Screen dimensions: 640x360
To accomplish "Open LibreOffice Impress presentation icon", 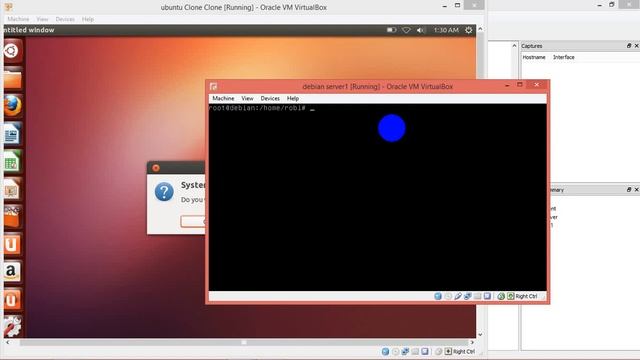I will pos(12,189).
